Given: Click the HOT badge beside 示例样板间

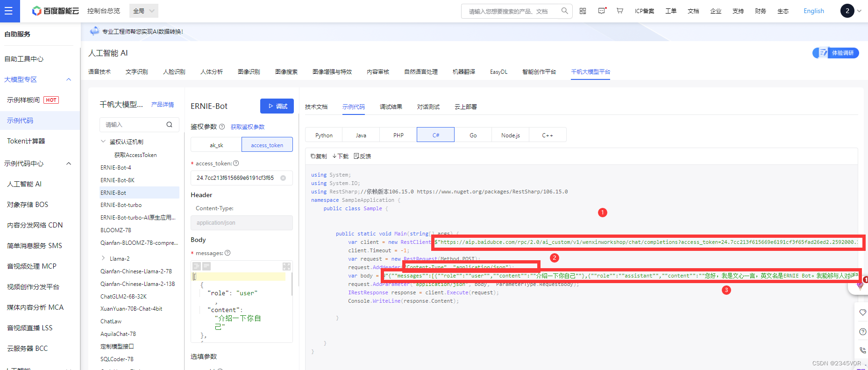Looking at the screenshot, I should pyautogui.click(x=51, y=100).
